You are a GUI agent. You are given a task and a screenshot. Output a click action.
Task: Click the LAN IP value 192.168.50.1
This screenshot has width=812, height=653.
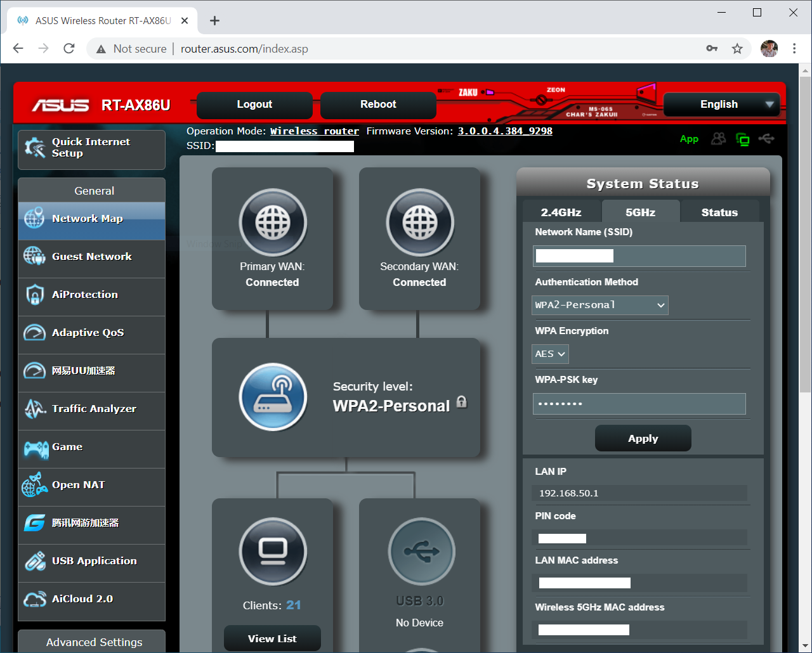click(569, 493)
